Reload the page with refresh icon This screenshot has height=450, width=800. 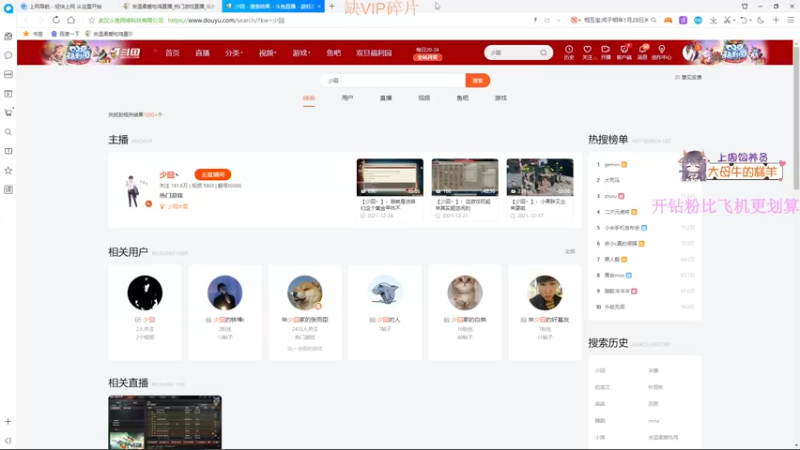[x=56, y=20]
